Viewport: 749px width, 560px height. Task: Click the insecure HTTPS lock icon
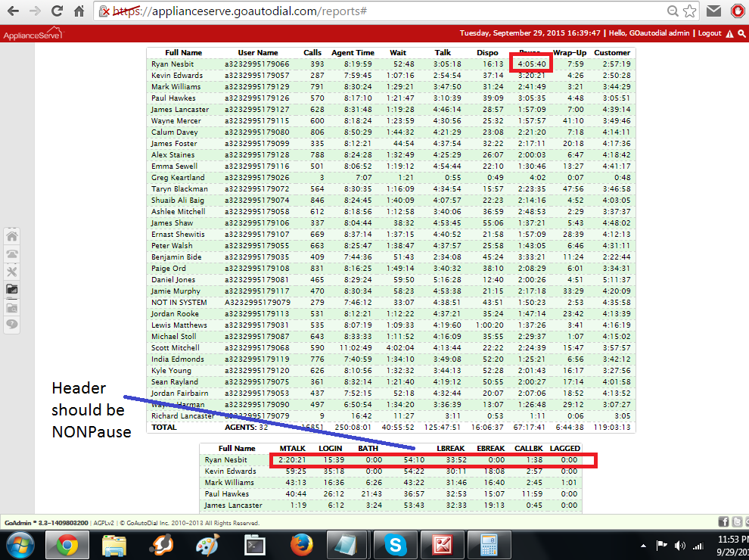pyautogui.click(x=104, y=11)
